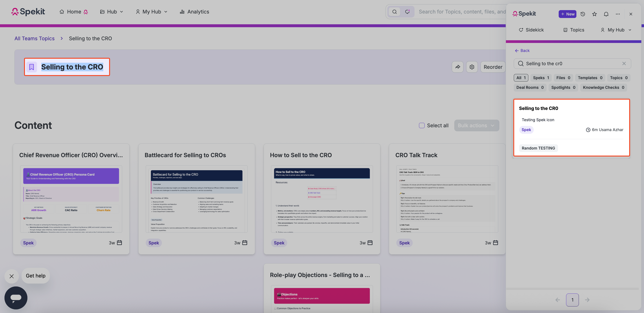
Task: Open topic settings gear icon
Action: point(472,67)
